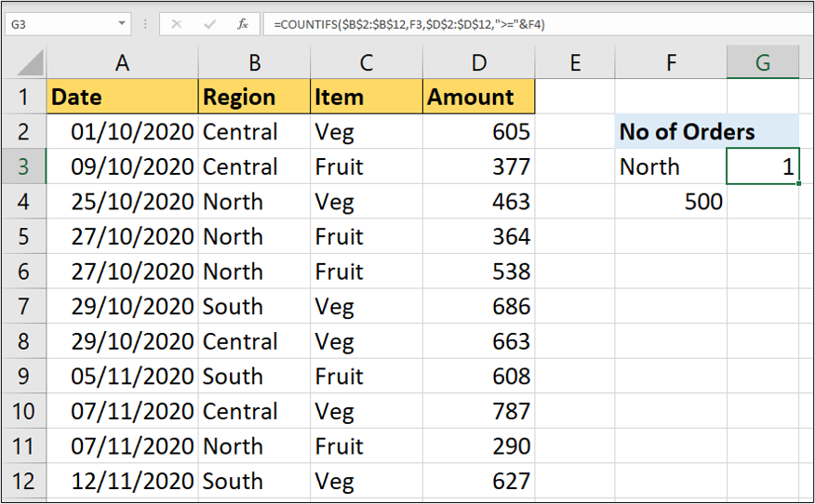The width and height of the screenshot is (815, 504).
Task: Click the Item header cell
Action: (x=367, y=97)
